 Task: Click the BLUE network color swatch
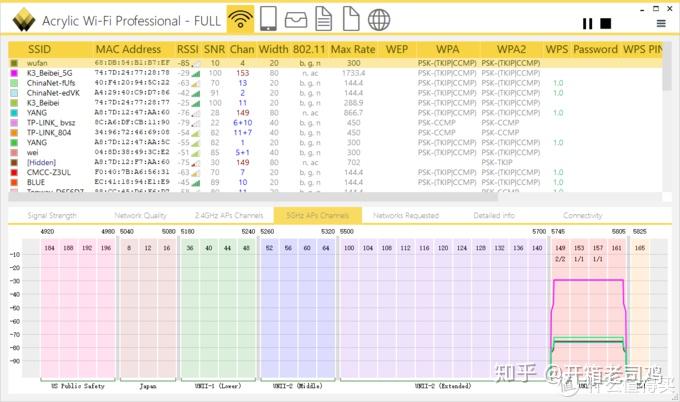click(x=14, y=183)
